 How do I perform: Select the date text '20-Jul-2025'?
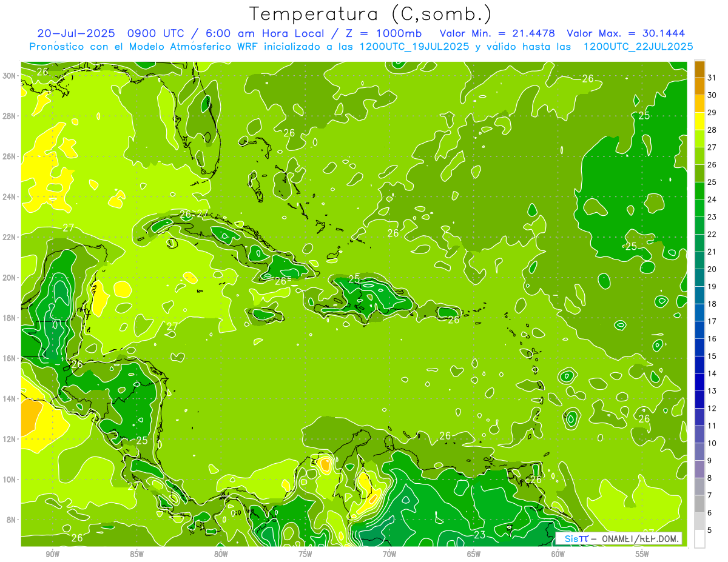77,33
